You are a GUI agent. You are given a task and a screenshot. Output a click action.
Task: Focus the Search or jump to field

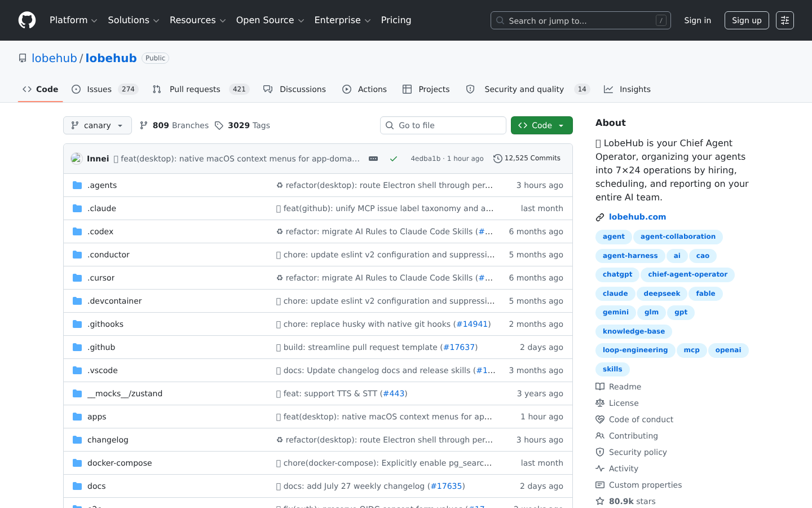tap(581, 20)
